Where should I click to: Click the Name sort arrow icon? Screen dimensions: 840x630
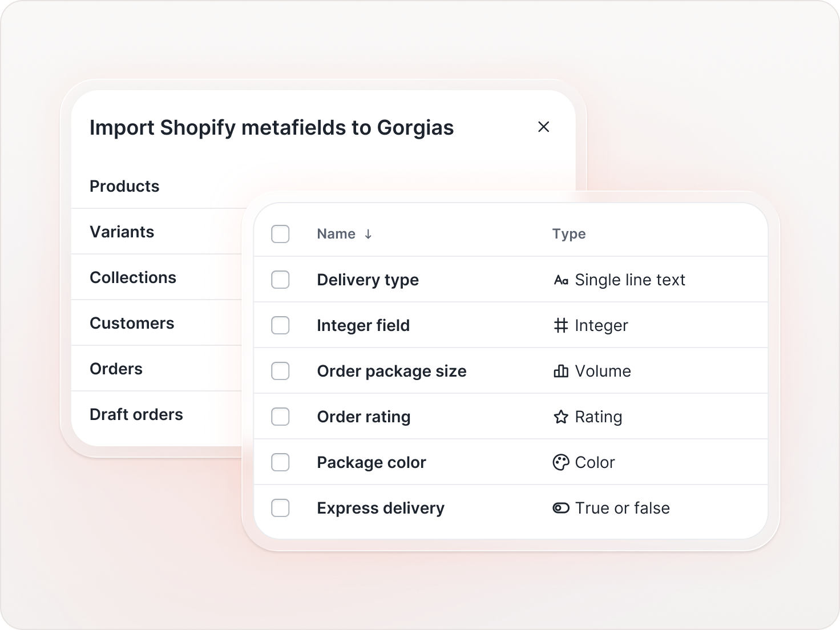click(x=368, y=234)
